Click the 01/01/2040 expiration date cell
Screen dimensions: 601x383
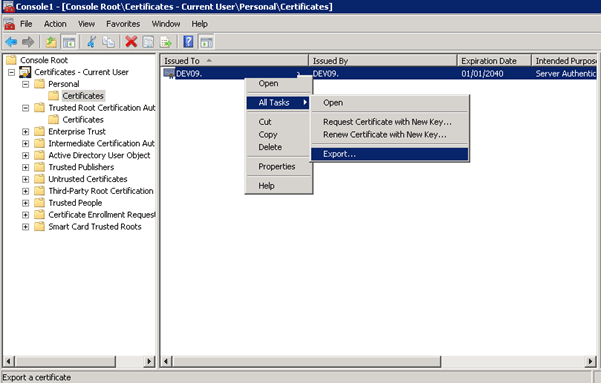point(482,74)
